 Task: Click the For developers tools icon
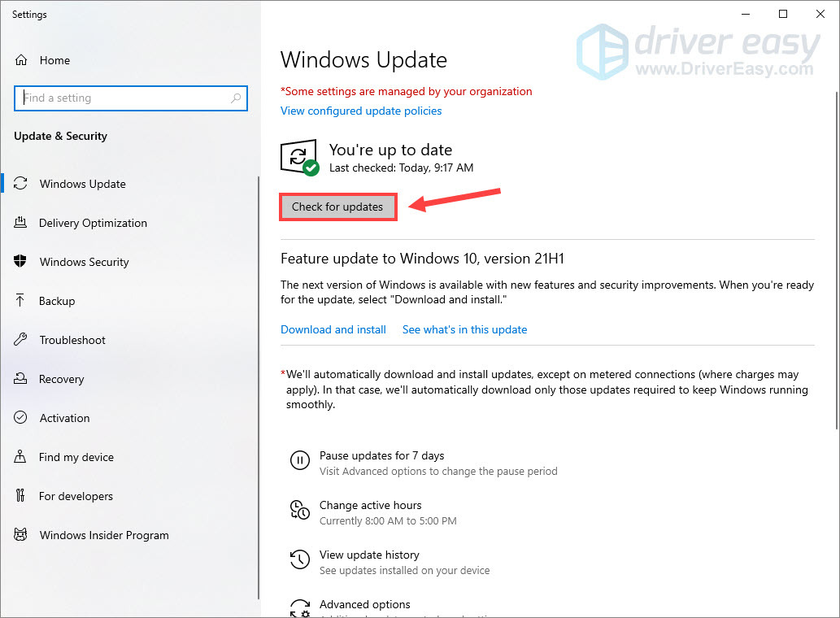[20, 496]
